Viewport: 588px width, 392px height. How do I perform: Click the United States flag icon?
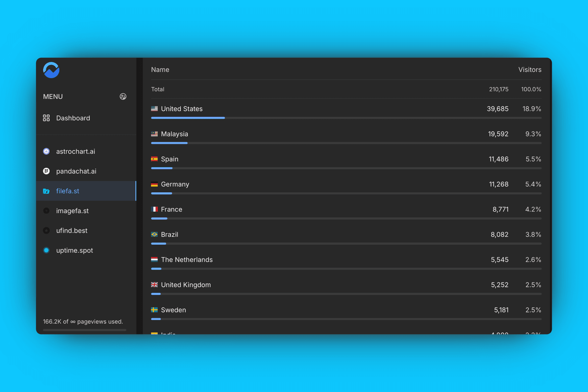point(154,108)
